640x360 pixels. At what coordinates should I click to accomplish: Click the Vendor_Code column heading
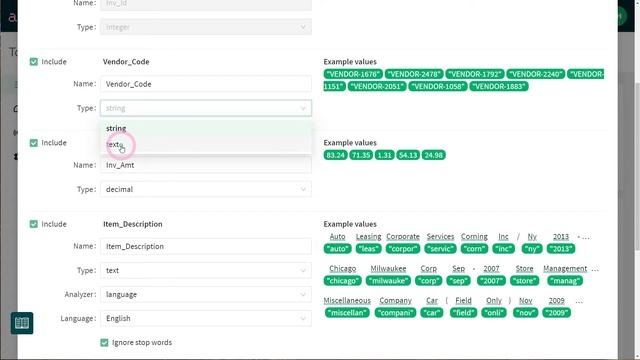126,62
